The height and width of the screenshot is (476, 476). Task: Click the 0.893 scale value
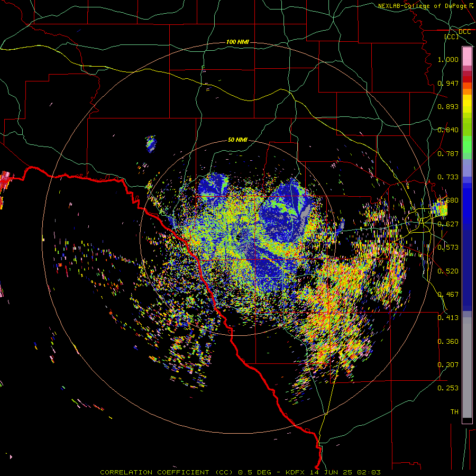click(x=448, y=106)
